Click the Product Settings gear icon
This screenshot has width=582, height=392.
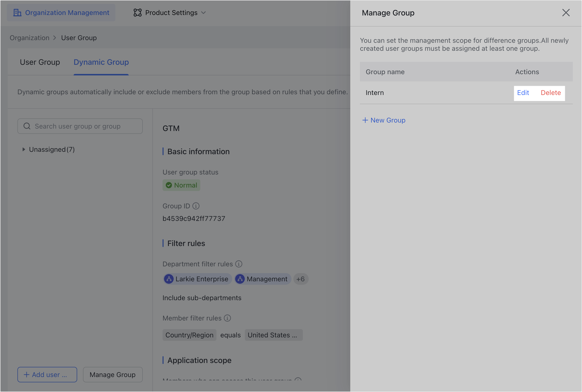coord(138,13)
